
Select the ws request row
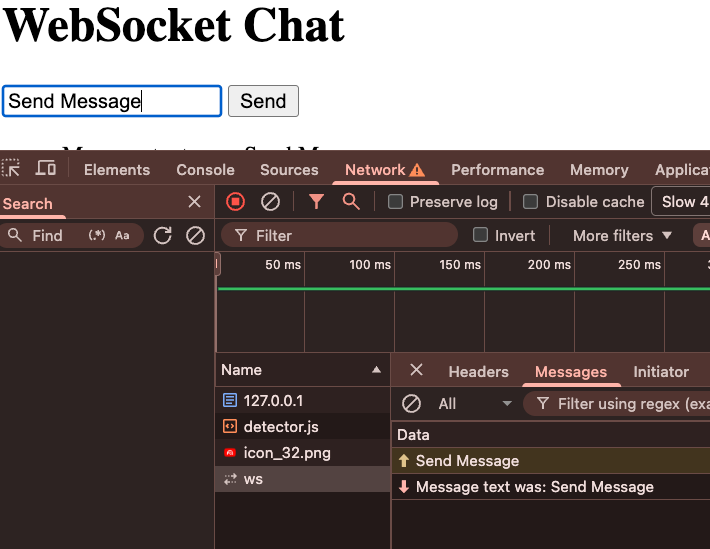point(254,479)
